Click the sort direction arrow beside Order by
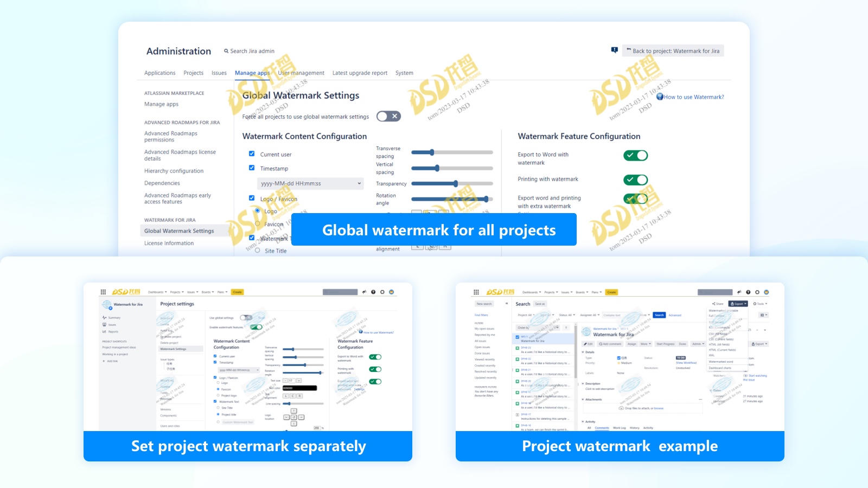 click(x=566, y=328)
